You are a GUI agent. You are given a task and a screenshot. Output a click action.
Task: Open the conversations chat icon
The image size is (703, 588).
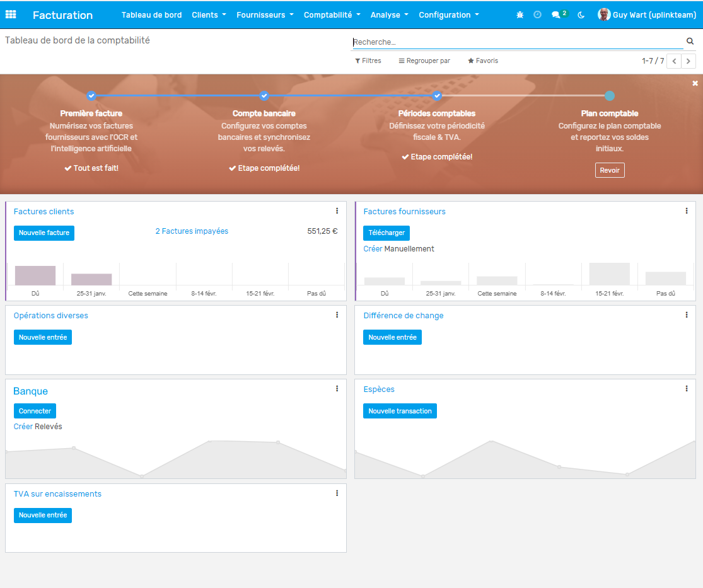[x=556, y=14]
